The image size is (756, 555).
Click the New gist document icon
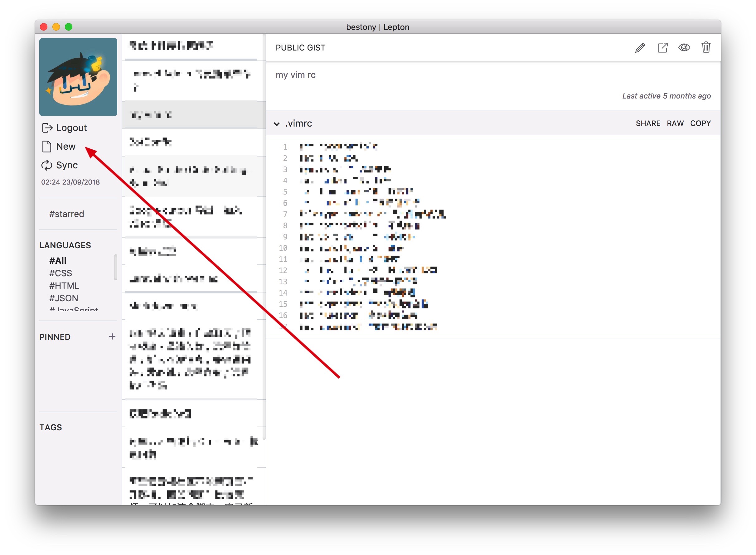tap(47, 147)
